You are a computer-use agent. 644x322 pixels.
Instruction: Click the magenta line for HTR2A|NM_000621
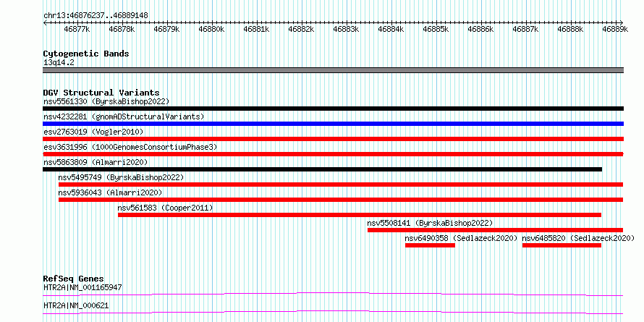click(333, 313)
